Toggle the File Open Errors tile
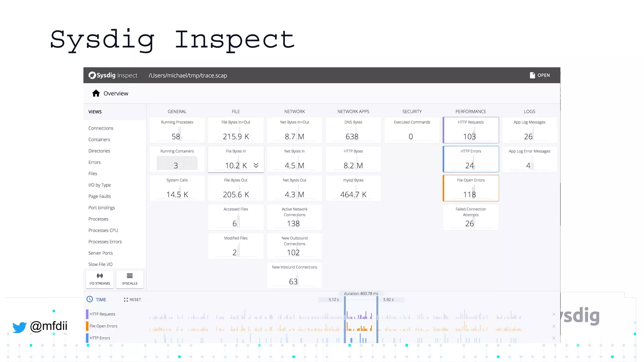This screenshot has width=644, height=362. coord(471,188)
